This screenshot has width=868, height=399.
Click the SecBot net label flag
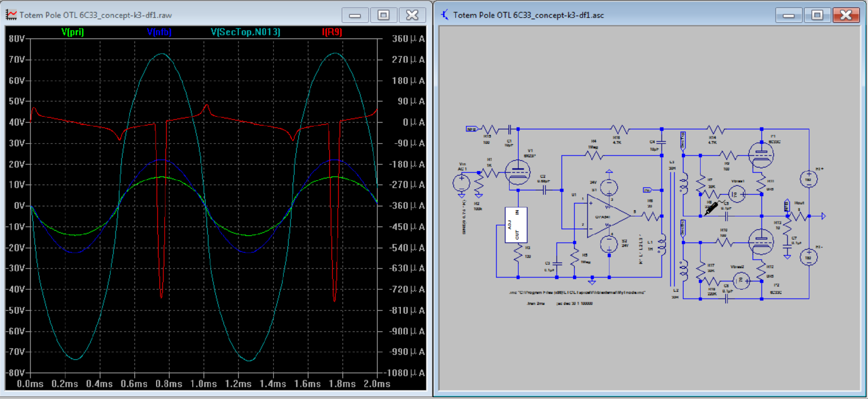coord(683,228)
